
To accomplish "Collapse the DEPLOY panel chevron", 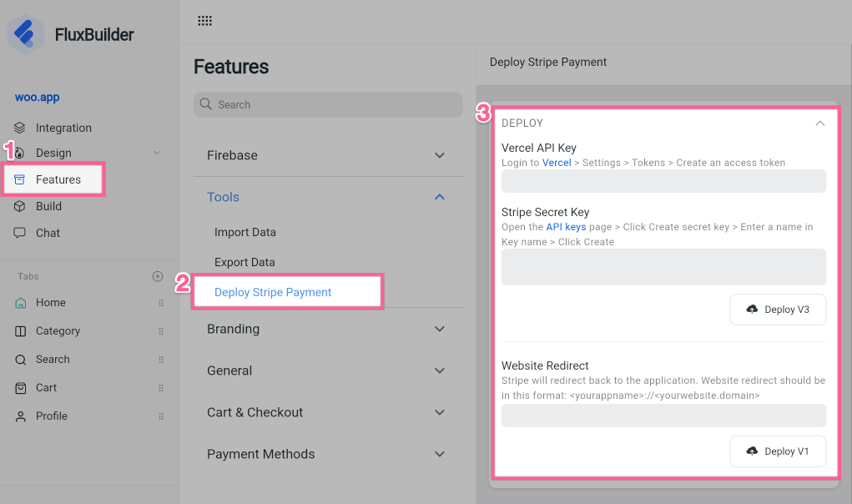I will 819,123.
